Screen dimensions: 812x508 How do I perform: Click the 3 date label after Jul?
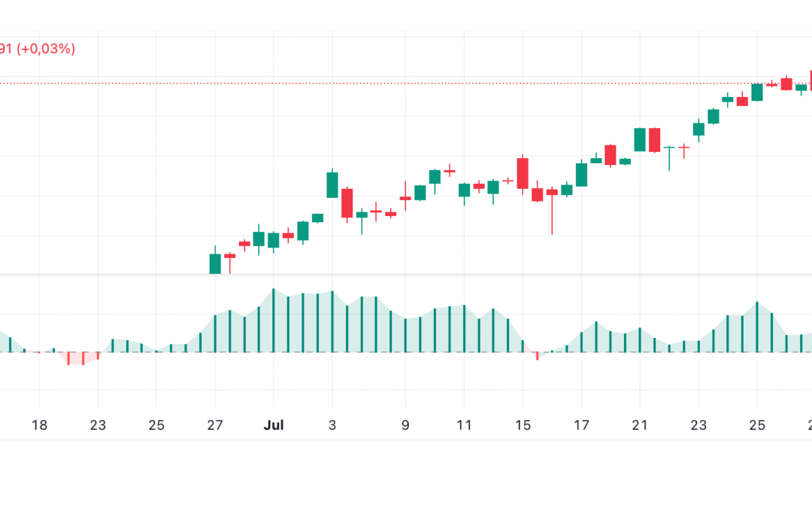pos(332,426)
